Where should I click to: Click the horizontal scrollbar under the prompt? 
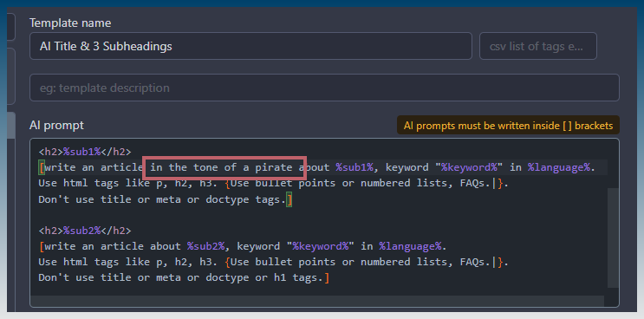317,301
